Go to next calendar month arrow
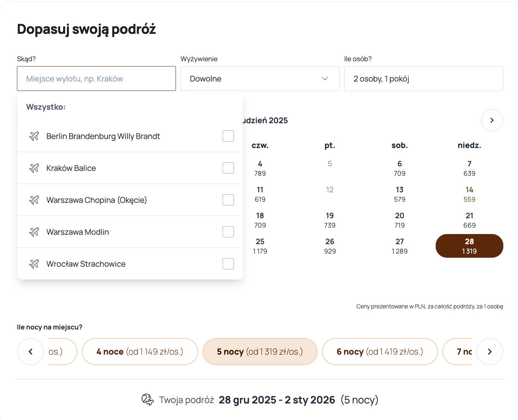This screenshot has height=420, width=518. (x=492, y=120)
